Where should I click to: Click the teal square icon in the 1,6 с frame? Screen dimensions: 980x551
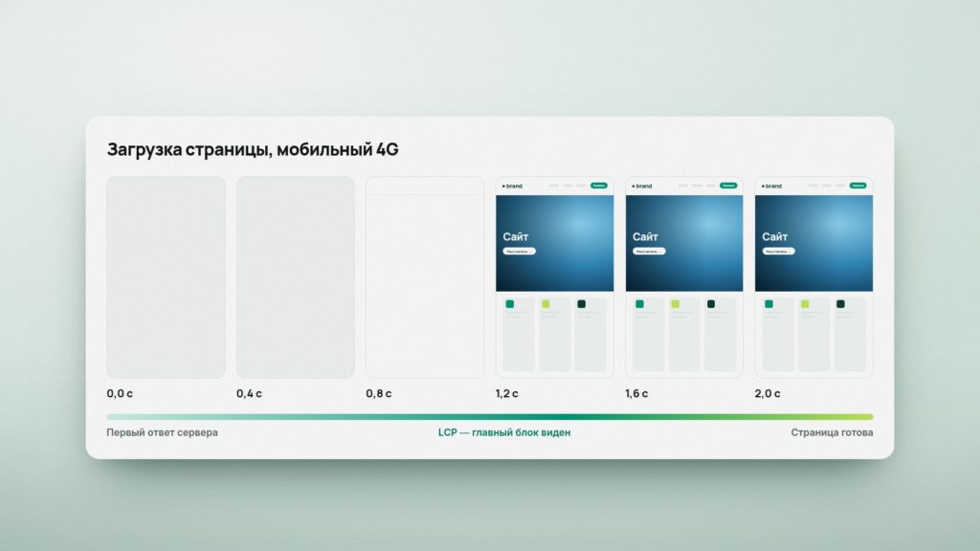point(639,304)
